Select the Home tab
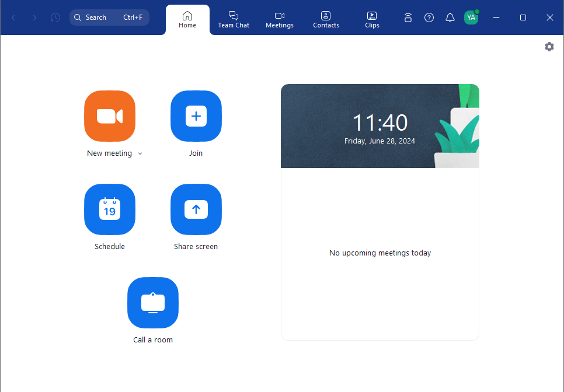The image size is (564, 392). pyautogui.click(x=187, y=19)
